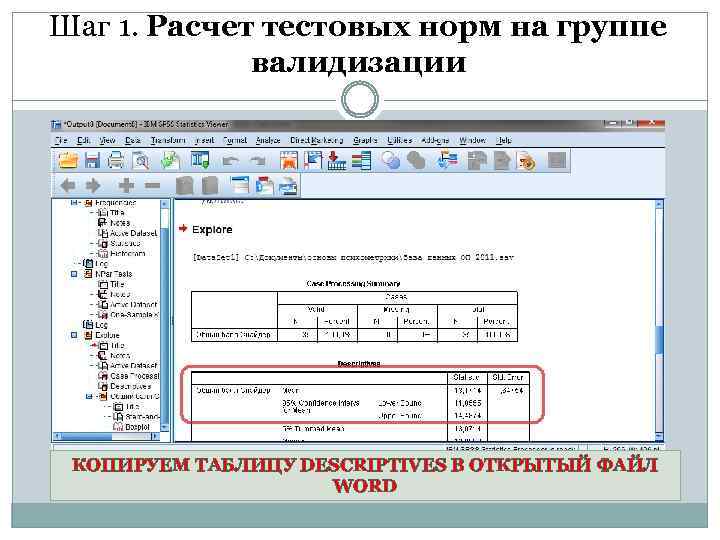Click the outline pane vertical scrollbar
The height and width of the screenshot is (540, 720).
[x=164, y=315]
